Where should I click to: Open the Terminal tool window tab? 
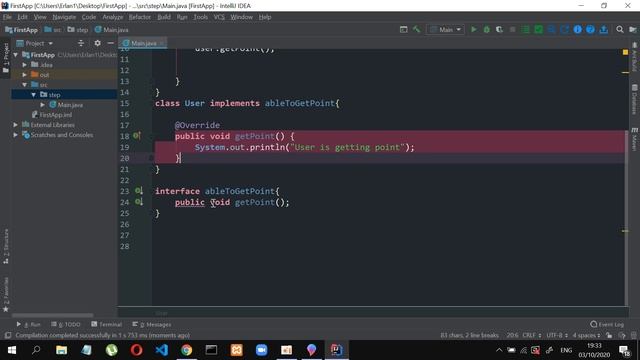[x=107, y=324]
